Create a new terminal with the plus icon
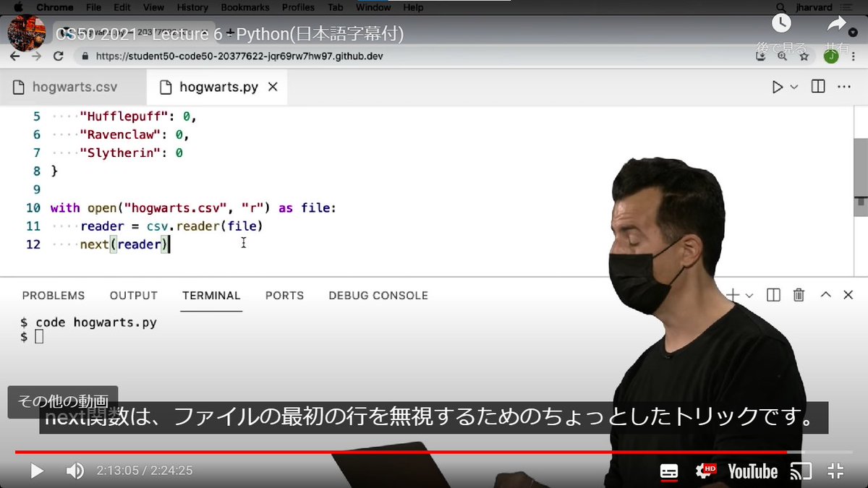The height and width of the screenshot is (488, 868). pyautogui.click(x=733, y=295)
